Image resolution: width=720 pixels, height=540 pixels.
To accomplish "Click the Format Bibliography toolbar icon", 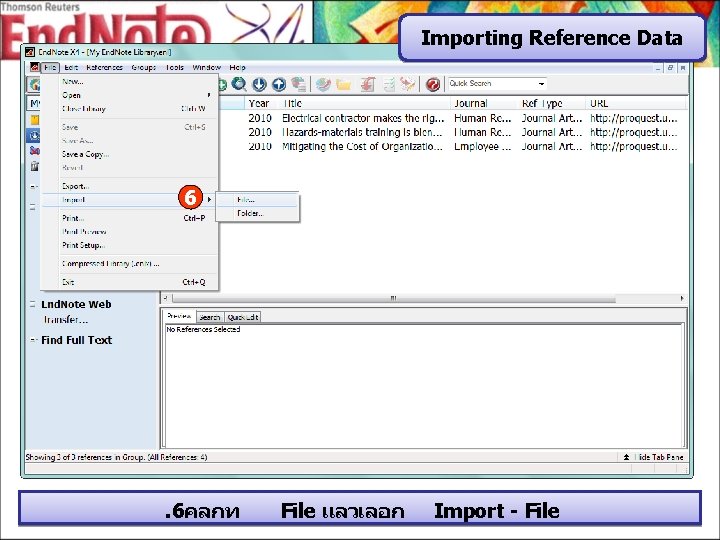I will (389, 84).
